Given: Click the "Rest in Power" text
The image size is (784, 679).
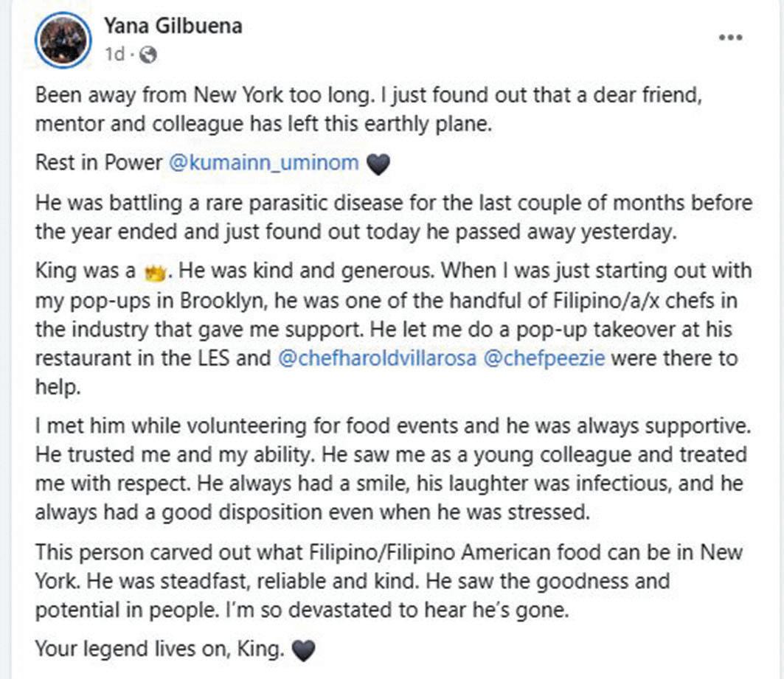Looking at the screenshot, I should pos(98,163).
